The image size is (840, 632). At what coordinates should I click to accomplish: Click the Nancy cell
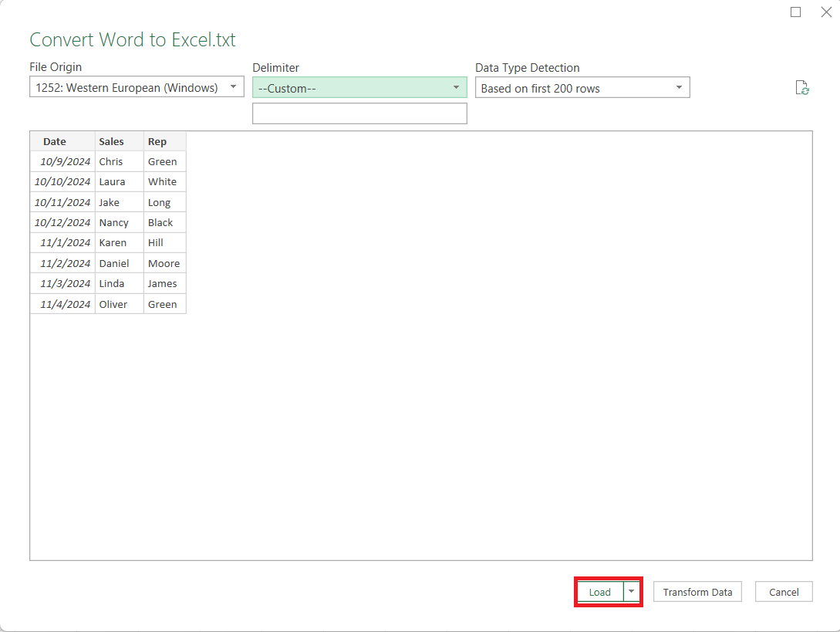click(x=120, y=222)
